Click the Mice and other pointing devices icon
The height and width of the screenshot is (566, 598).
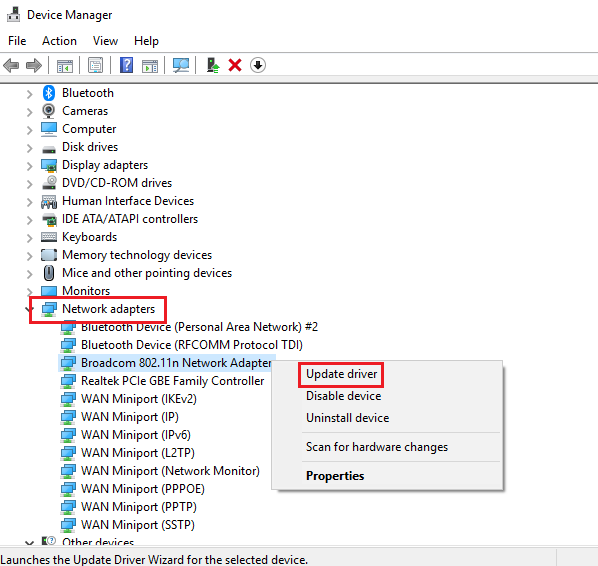click(49, 273)
